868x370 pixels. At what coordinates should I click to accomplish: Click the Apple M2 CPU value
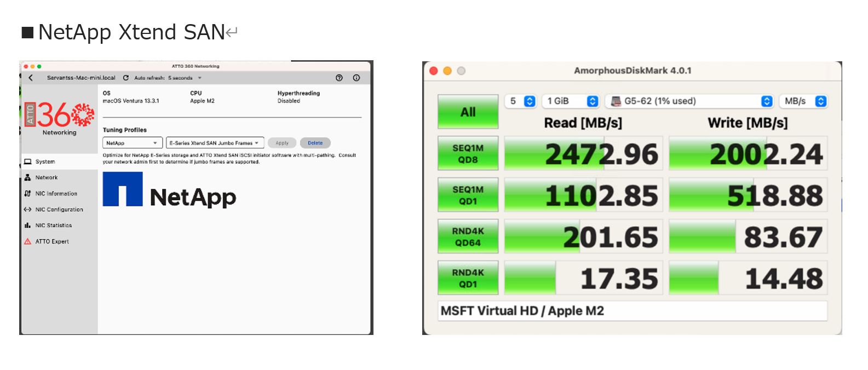pos(202,101)
